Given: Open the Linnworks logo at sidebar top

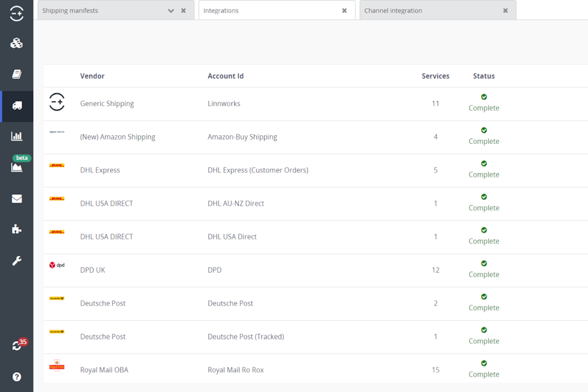Looking at the screenshot, I should (x=17, y=13).
